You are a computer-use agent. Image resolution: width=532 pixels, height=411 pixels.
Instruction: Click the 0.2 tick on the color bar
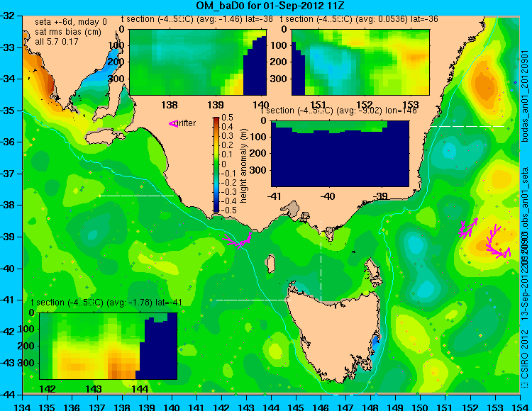[227, 145]
